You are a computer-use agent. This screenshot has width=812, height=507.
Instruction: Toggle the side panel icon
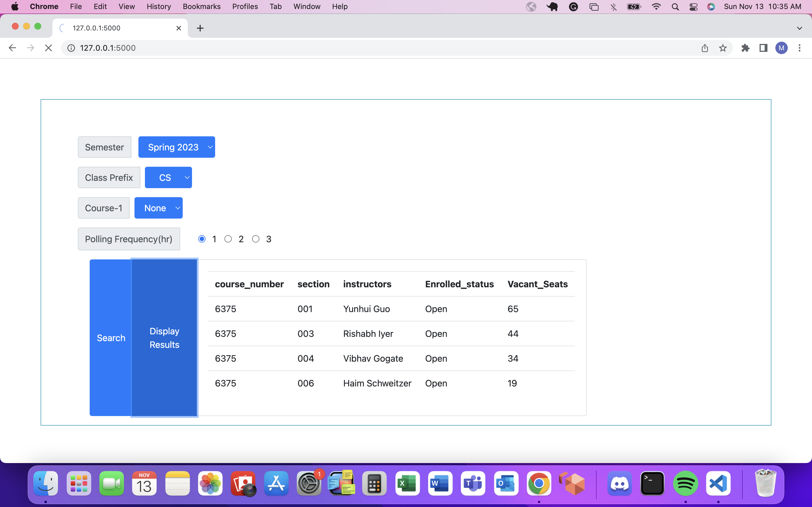[x=763, y=48]
